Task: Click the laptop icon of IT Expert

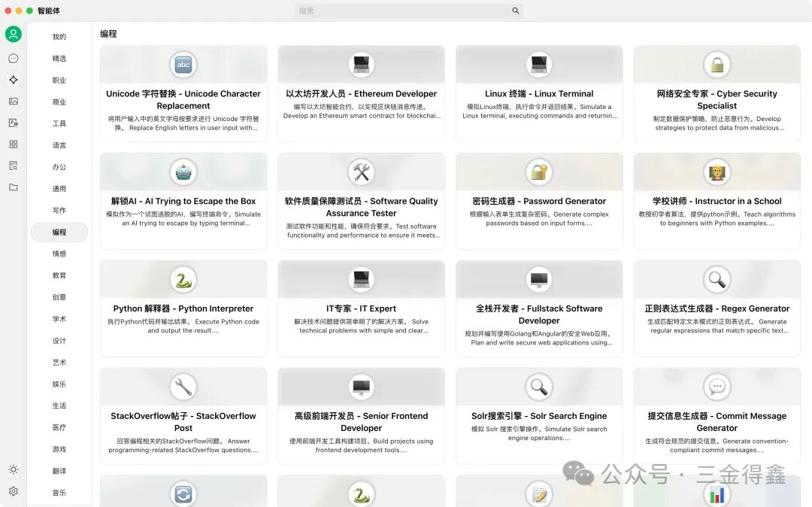Action: pos(361,280)
